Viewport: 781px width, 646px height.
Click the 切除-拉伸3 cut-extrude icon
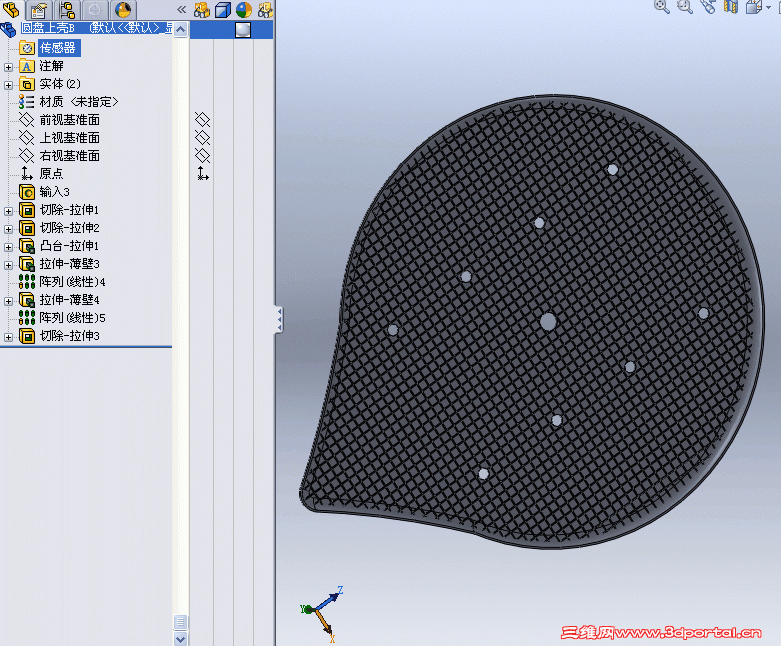click(x=27, y=336)
